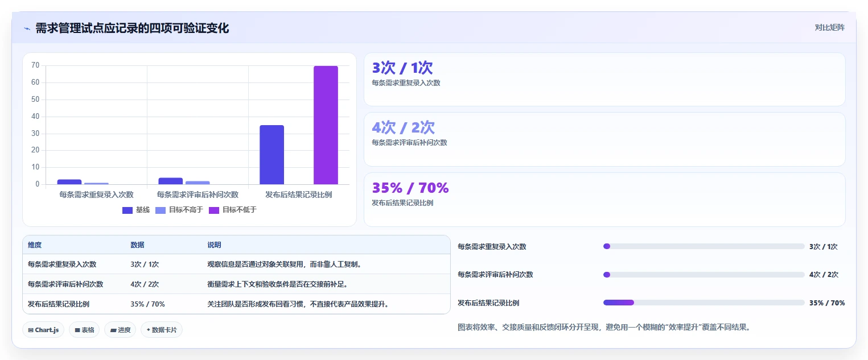The width and height of the screenshot is (868, 360).
Task: Select the 进度 chip
Action: tap(120, 330)
